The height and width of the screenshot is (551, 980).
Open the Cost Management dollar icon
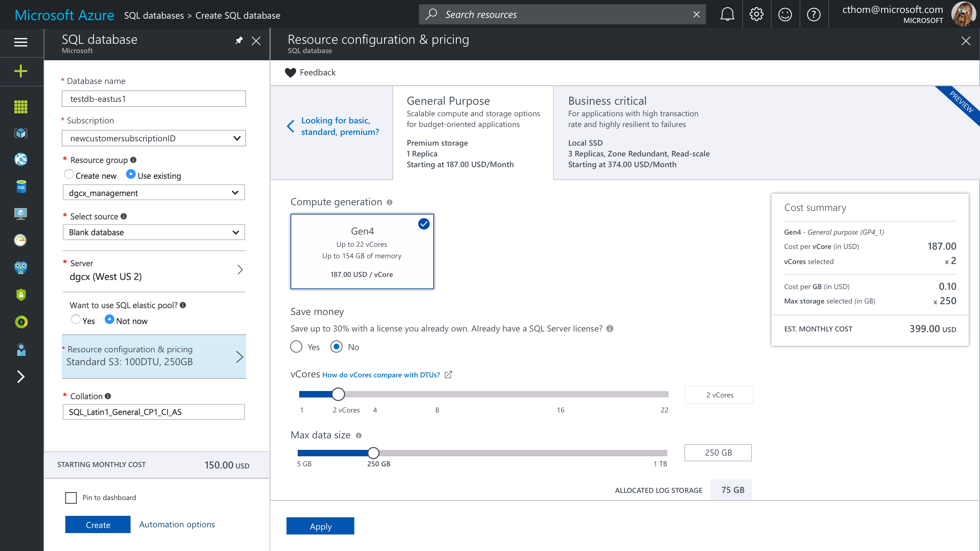[21, 322]
